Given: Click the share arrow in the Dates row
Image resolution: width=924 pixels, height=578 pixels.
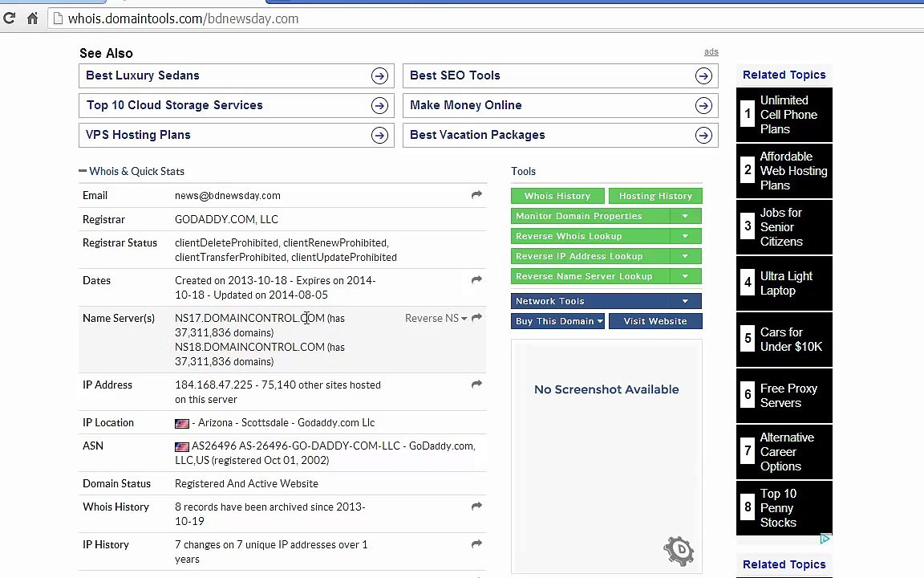Looking at the screenshot, I should [476, 280].
